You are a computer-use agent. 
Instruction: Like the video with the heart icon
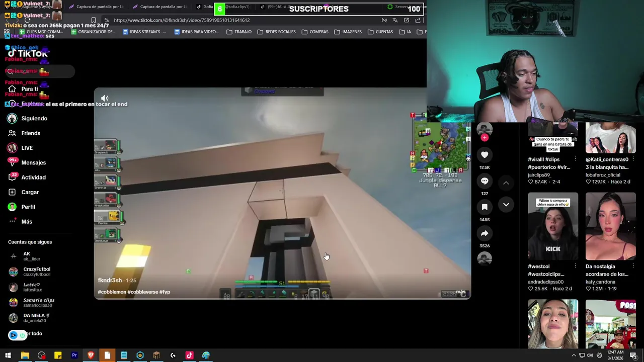[x=485, y=155]
